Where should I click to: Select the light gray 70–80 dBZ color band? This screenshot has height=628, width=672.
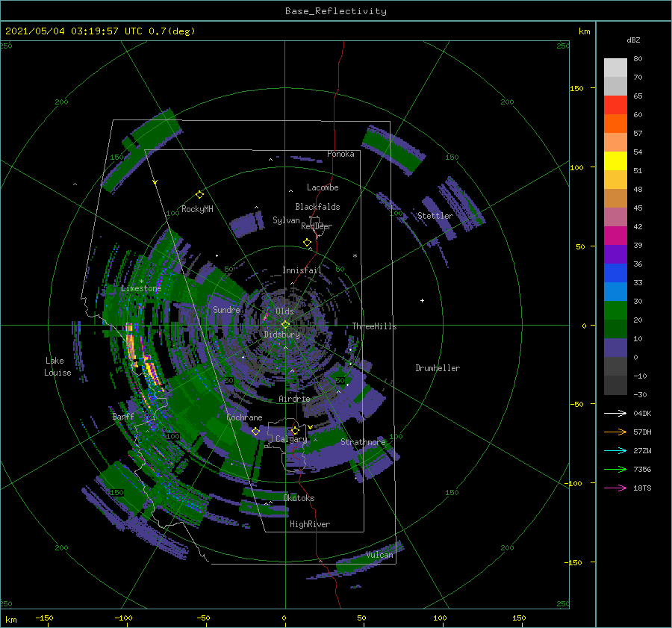(x=615, y=68)
